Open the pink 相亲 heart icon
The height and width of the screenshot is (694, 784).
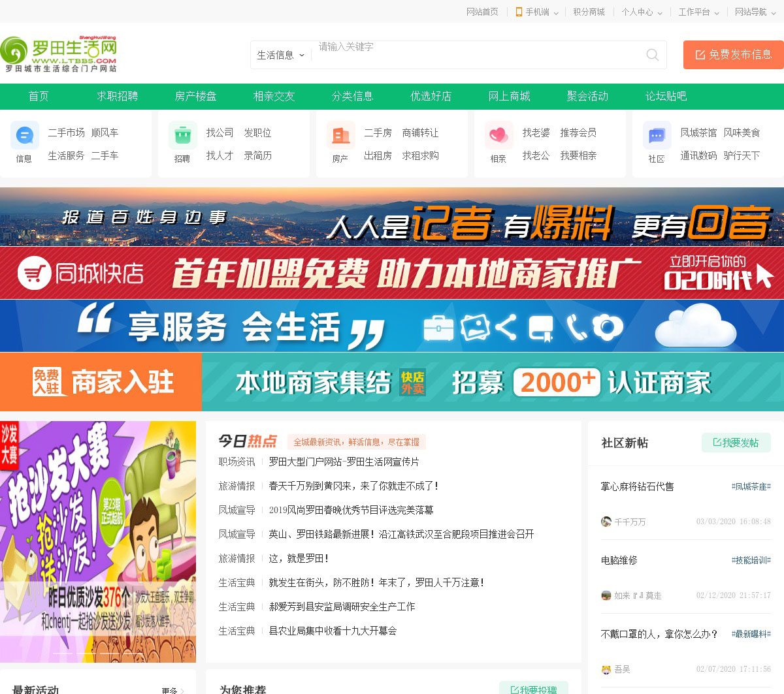click(x=498, y=136)
